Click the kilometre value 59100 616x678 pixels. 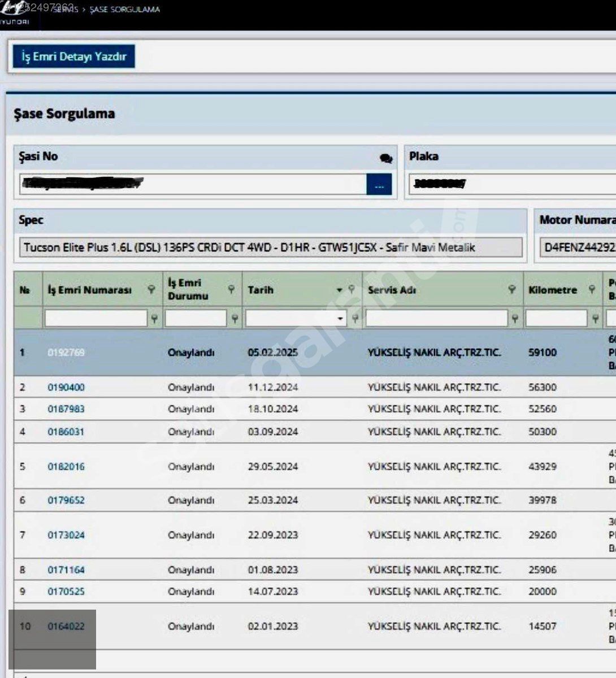tap(543, 353)
